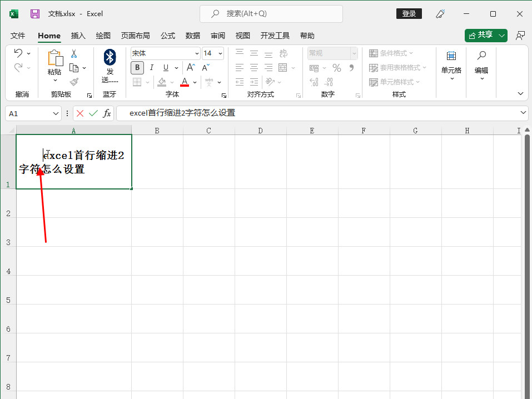
Task: Click the wén phonetic guide icon
Action: [x=209, y=82]
